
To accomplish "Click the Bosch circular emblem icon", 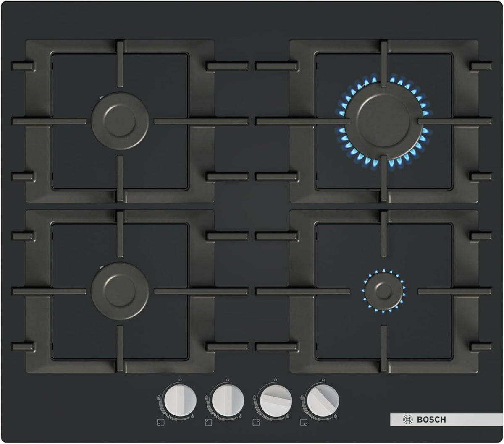I will (407, 419).
